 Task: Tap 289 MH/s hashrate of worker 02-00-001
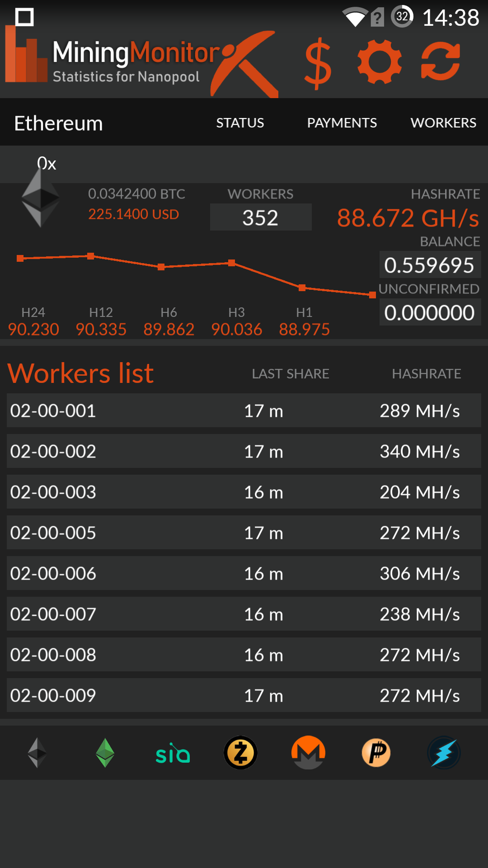click(x=420, y=411)
